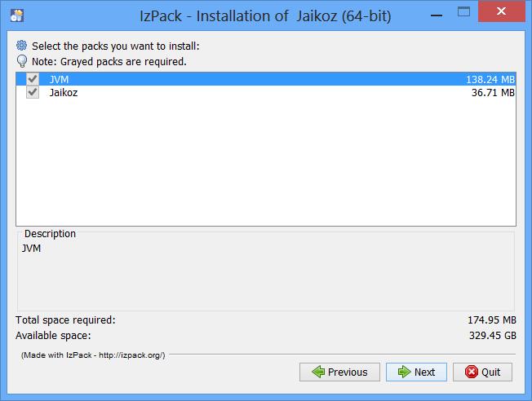Toggle the JVM pack checkbox
The height and width of the screenshot is (401, 532).
coord(33,79)
